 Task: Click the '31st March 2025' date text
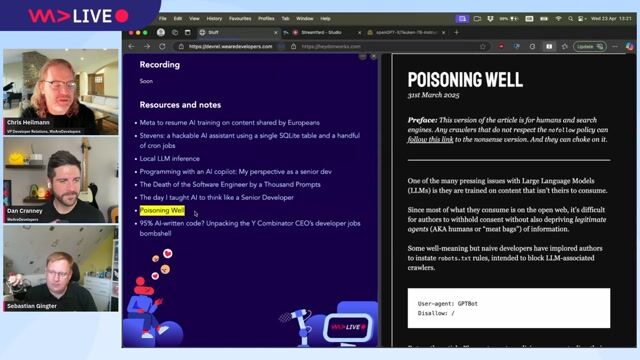pos(433,95)
